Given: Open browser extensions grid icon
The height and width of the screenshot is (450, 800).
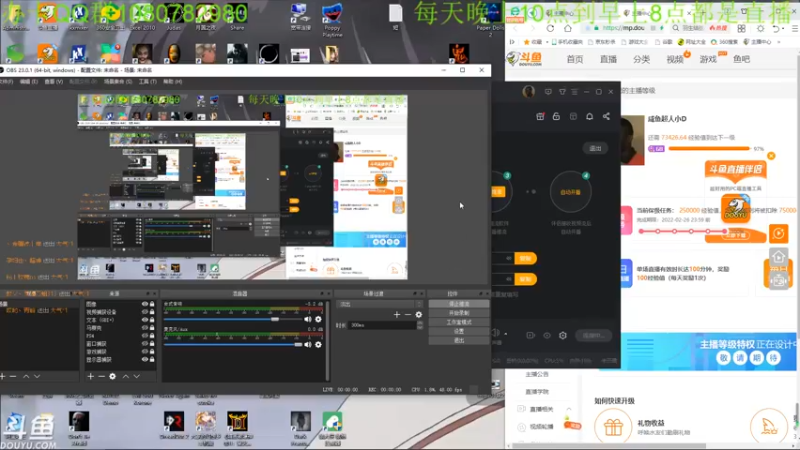Looking at the screenshot, I should [741, 28].
